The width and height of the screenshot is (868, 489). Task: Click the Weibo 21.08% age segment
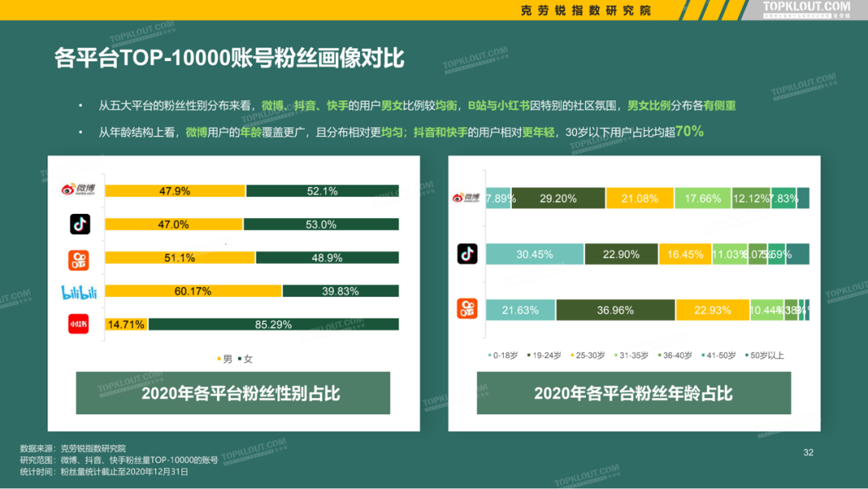pyautogui.click(x=640, y=199)
